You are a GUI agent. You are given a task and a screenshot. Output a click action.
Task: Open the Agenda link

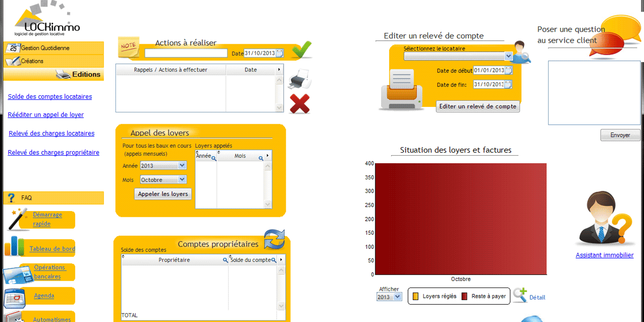(44, 296)
